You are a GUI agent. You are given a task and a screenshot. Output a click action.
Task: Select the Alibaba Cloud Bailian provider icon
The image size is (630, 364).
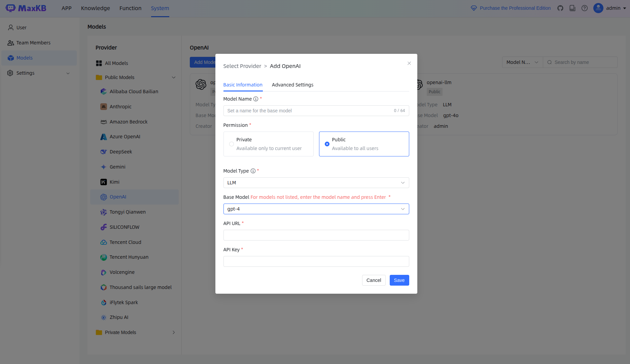tap(104, 92)
